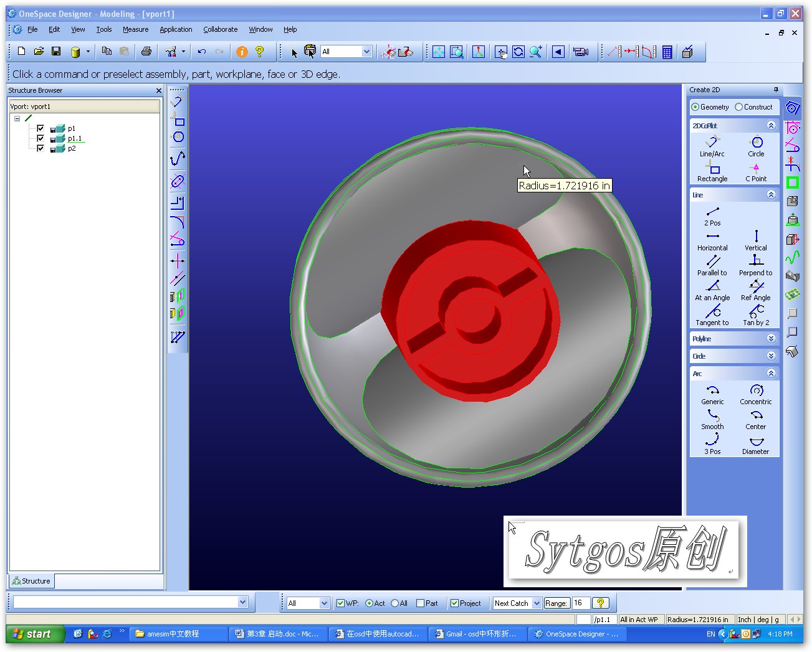Choose the 2 Pos line tool
This screenshot has width=812, height=652.
pyautogui.click(x=712, y=216)
